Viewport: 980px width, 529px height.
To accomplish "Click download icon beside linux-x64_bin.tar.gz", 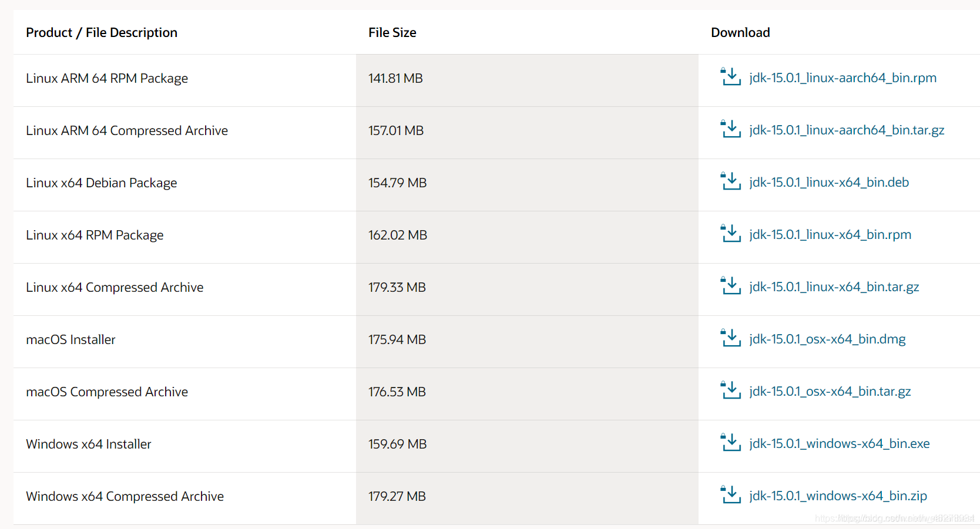I will pos(730,286).
